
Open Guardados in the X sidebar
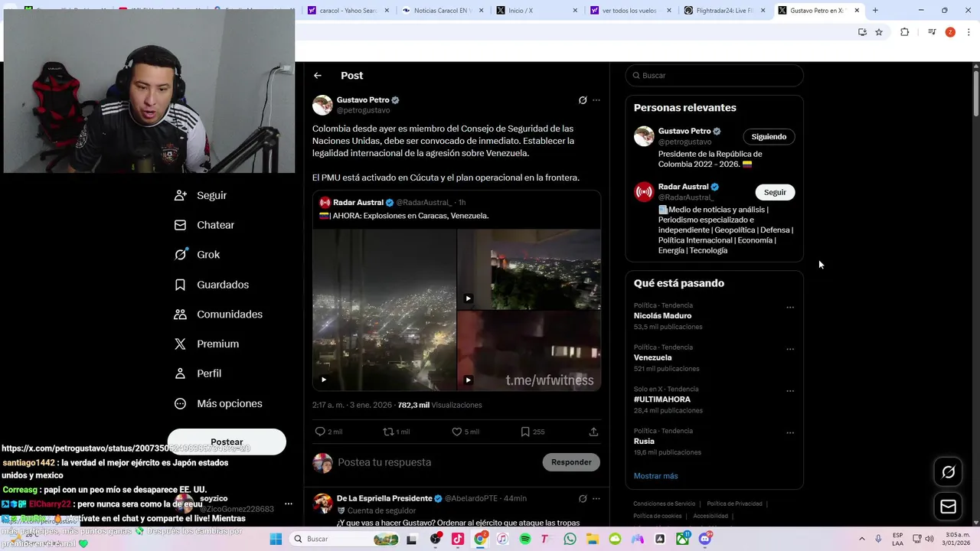click(211, 285)
